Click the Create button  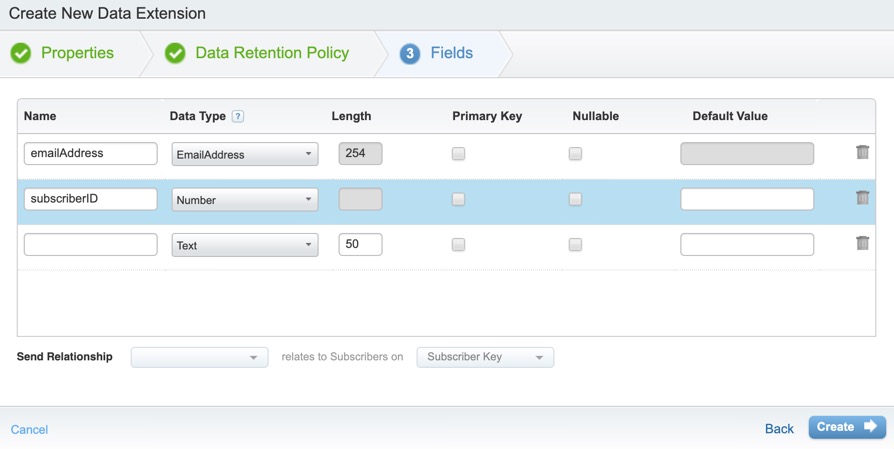coord(847,427)
